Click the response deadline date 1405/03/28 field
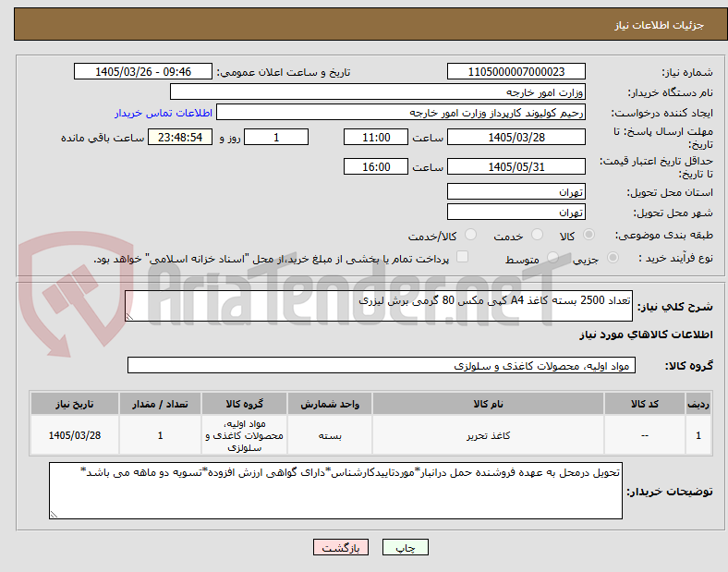This screenshot has height=572, width=728. [x=516, y=137]
